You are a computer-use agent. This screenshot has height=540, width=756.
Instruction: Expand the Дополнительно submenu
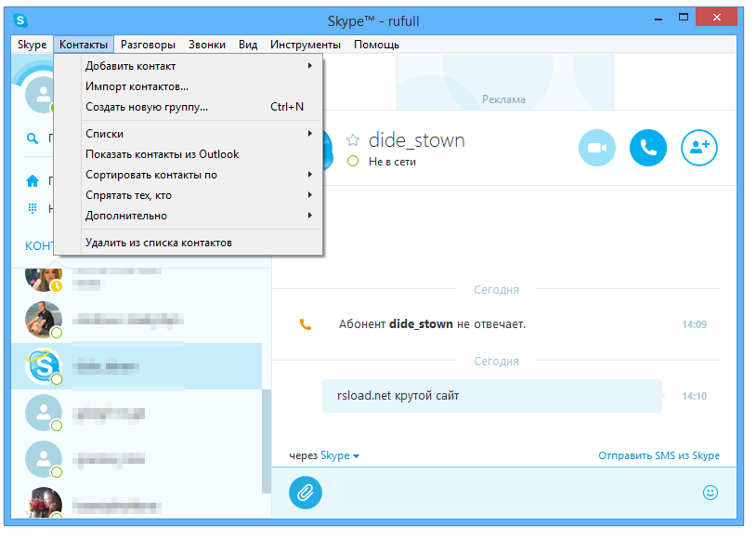(x=188, y=216)
